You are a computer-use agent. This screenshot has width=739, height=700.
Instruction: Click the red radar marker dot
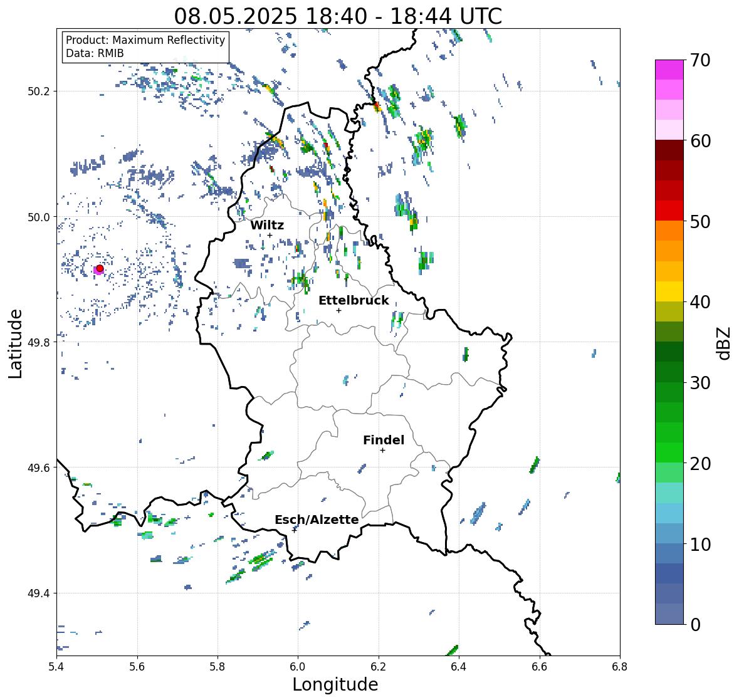(100, 268)
